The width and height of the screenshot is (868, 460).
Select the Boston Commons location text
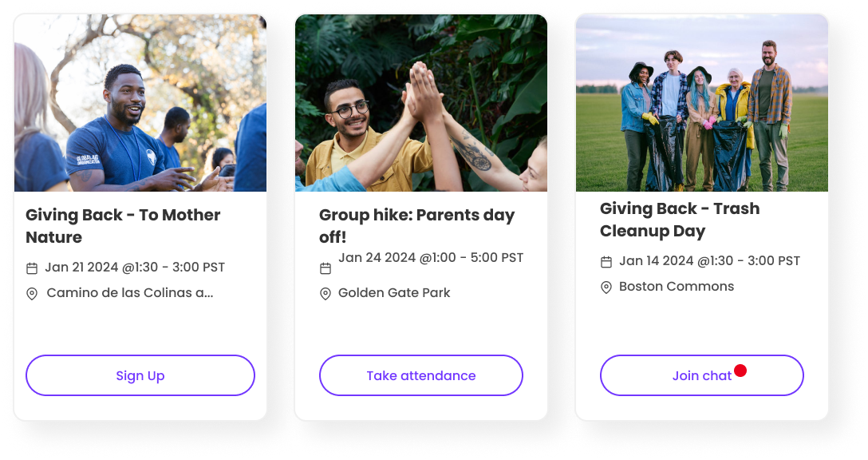point(677,287)
